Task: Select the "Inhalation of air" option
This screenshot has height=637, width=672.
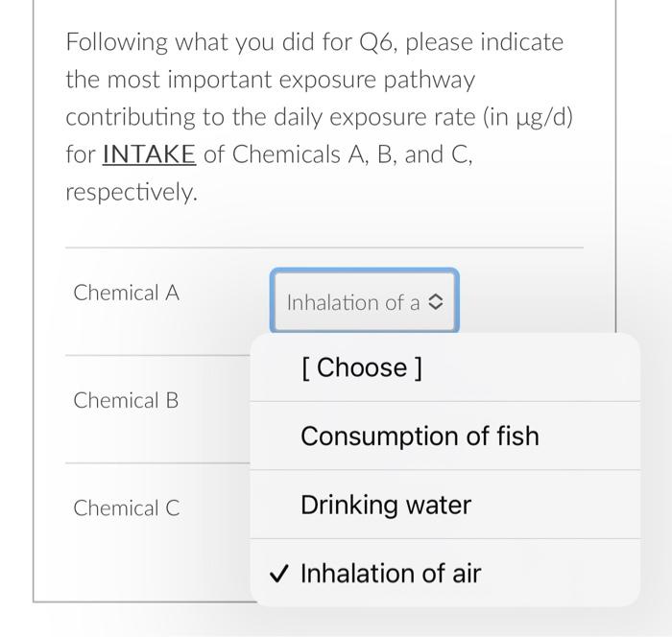Action: point(391,574)
